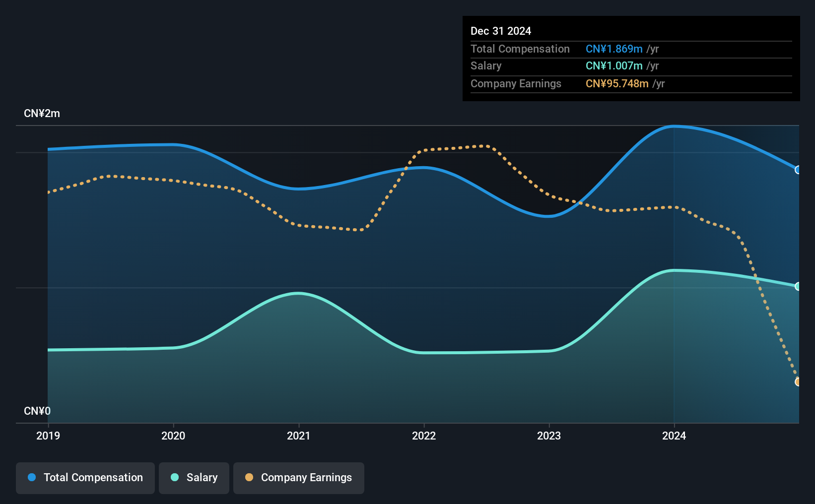The height and width of the screenshot is (504, 815).
Task: Click the 2023 x-axis label
Action: pyautogui.click(x=549, y=436)
